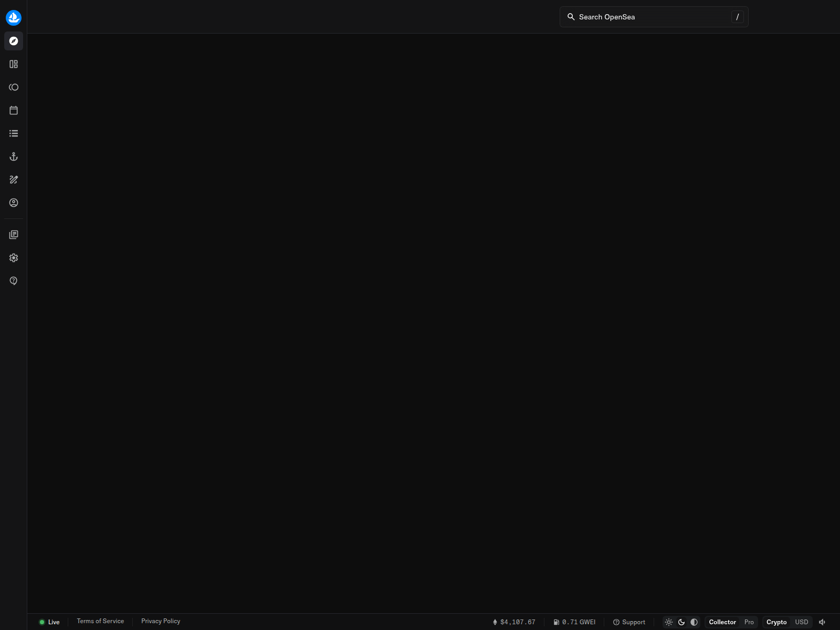
Task: Open the Help question mark icon in sidebar
Action: coord(14,281)
